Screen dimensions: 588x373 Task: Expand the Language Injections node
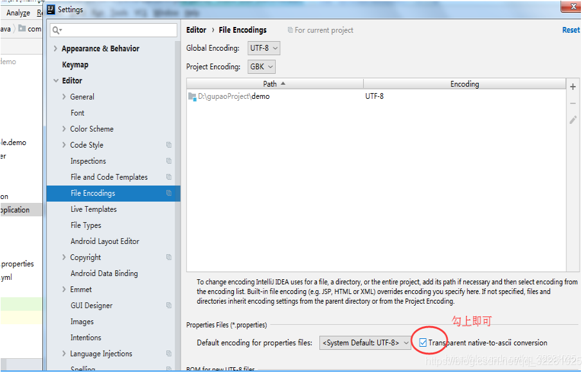point(64,354)
